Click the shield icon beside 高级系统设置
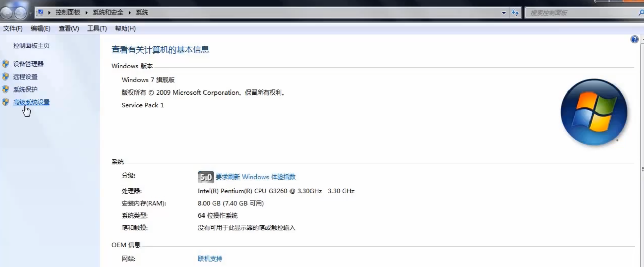Screen dimensions: 644x267 point(5,102)
